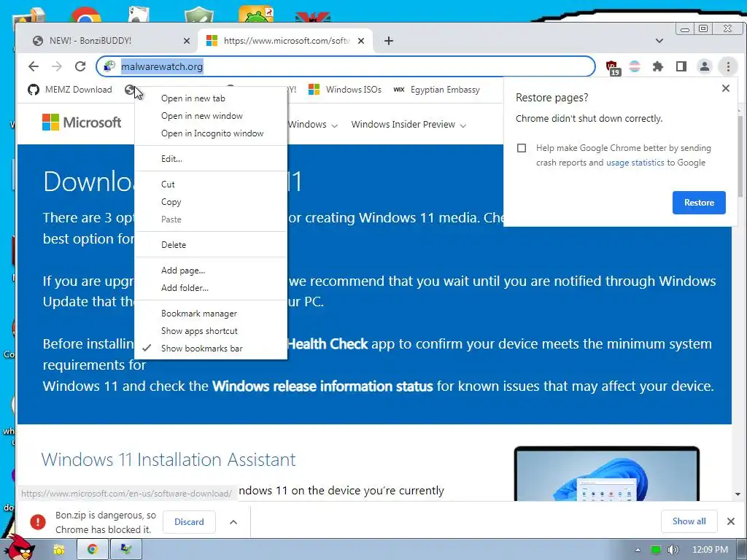Open the third taskbar program icon
This screenshot has height=560, width=747.
pyautogui.click(x=126, y=549)
